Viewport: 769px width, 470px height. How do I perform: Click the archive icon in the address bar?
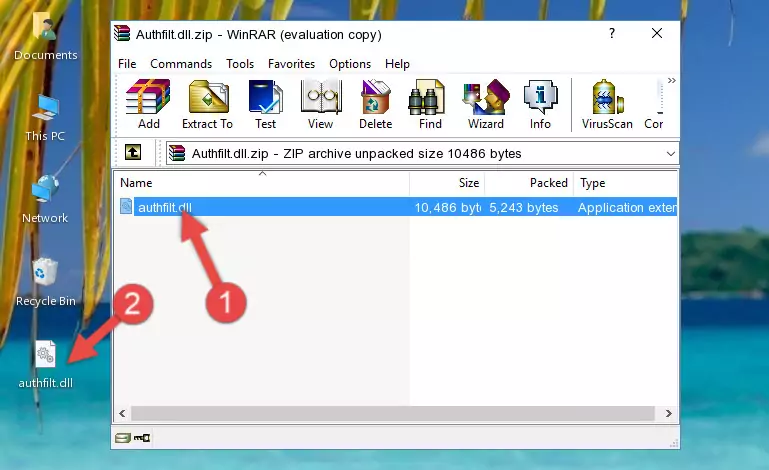coord(177,154)
